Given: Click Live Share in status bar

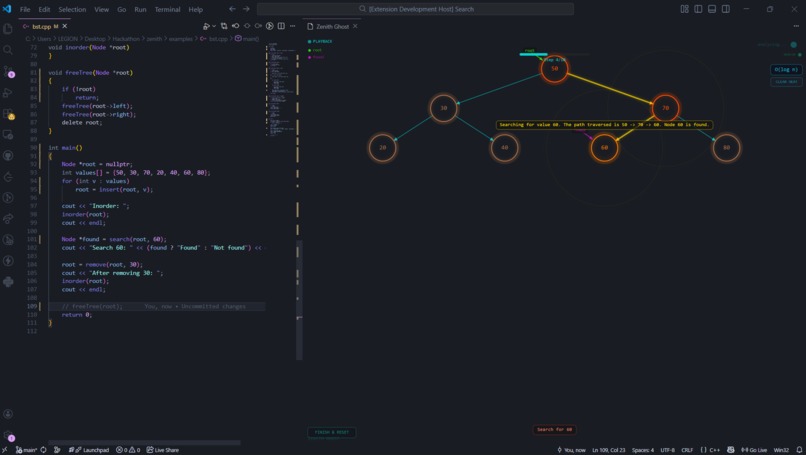Looking at the screenshot, I should point(162,450).
